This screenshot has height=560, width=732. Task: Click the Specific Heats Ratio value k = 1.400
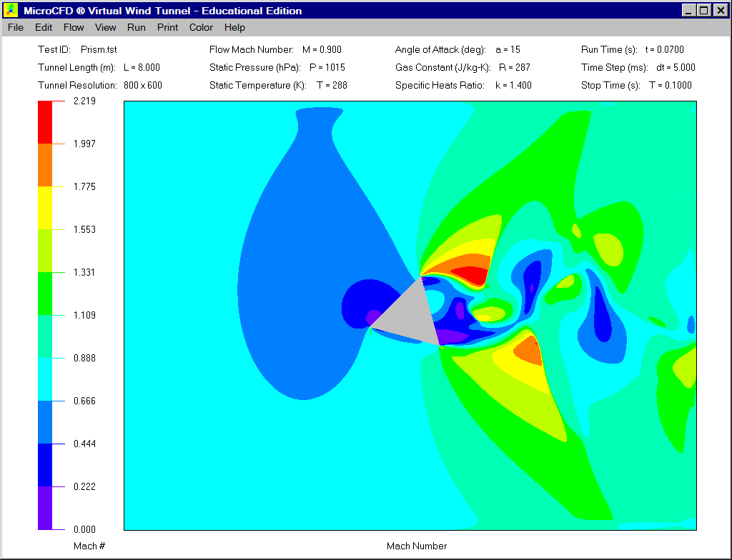pyautogui.click(x=513, y=85)
